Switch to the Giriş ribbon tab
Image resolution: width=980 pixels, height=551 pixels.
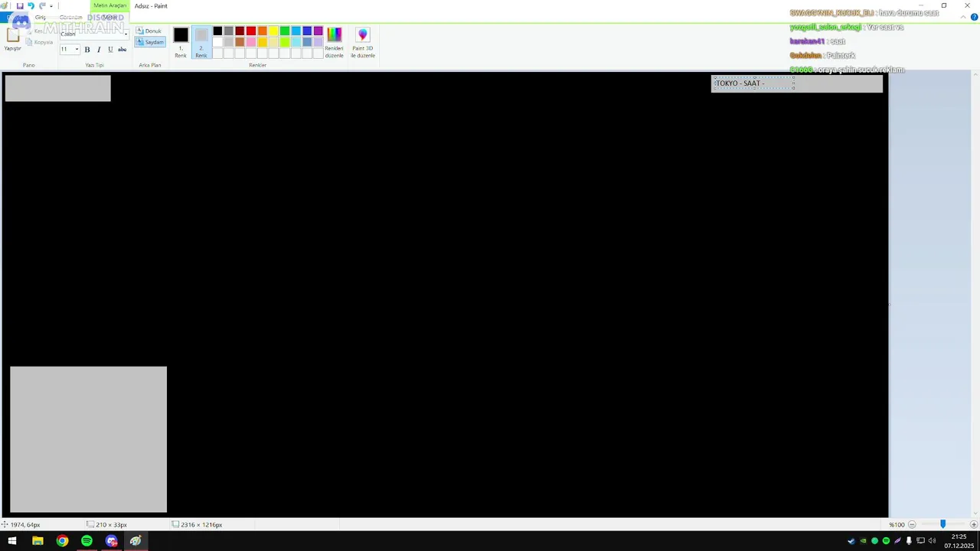click(41, 17)
